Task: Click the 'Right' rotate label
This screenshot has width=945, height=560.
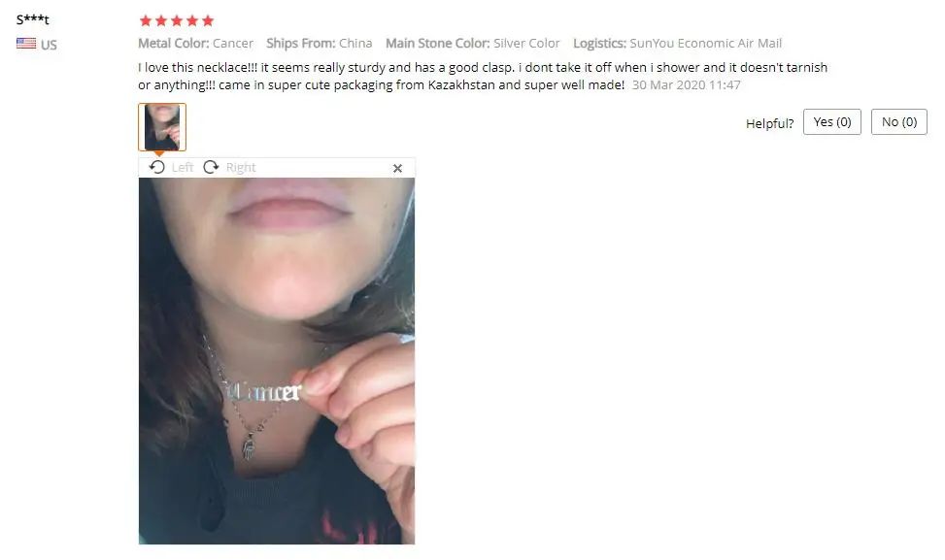Action: (241, 167)
